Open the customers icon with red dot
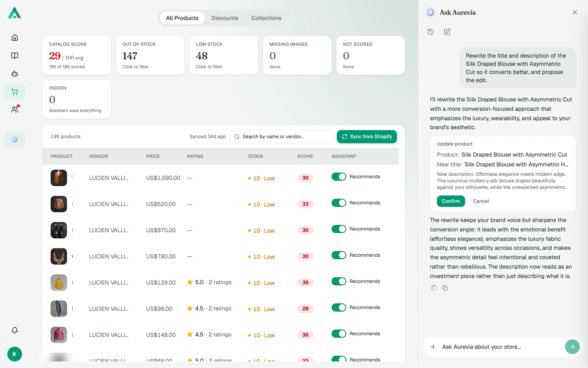Viewport: 588px width, 368px height. point(14,110)
